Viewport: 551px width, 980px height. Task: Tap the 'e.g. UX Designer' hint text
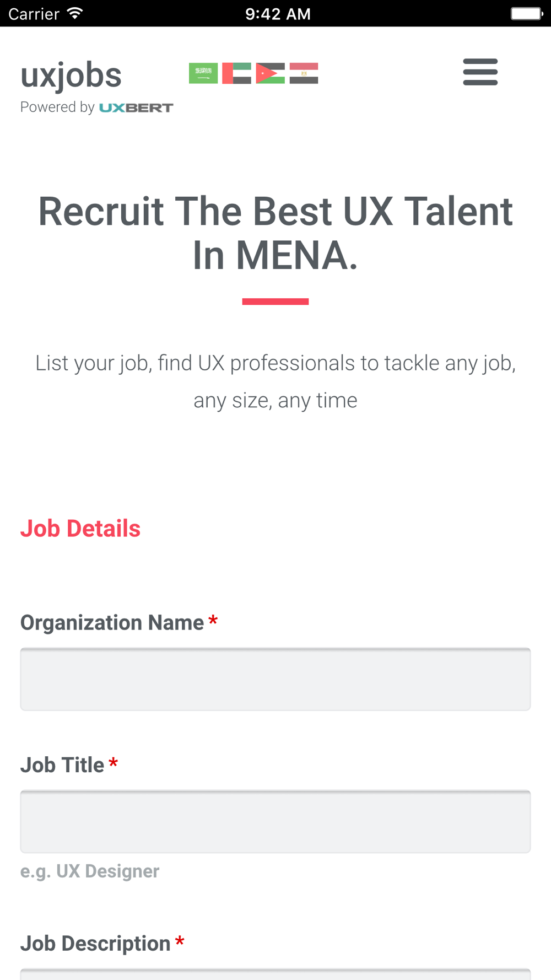point(90,871)
